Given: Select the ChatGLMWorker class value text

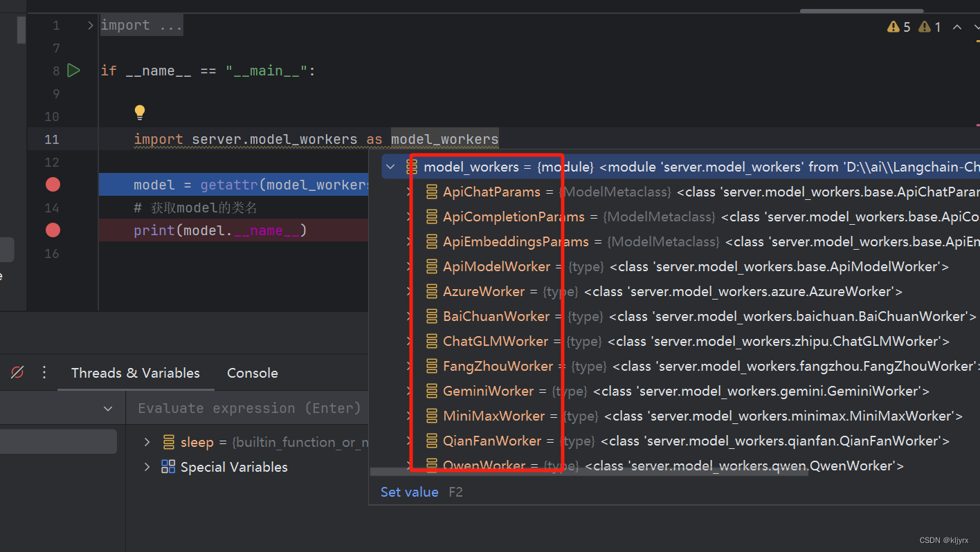Looking at the screenshot, I should point(779,341).
